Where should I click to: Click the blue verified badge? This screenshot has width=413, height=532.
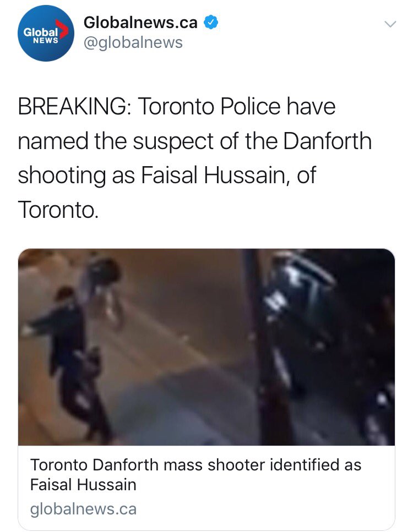click(210, 23)
